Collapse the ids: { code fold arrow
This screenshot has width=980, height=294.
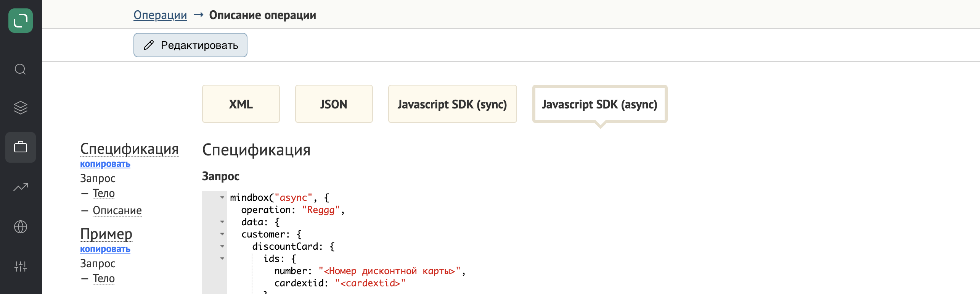(x=222, y=258)
